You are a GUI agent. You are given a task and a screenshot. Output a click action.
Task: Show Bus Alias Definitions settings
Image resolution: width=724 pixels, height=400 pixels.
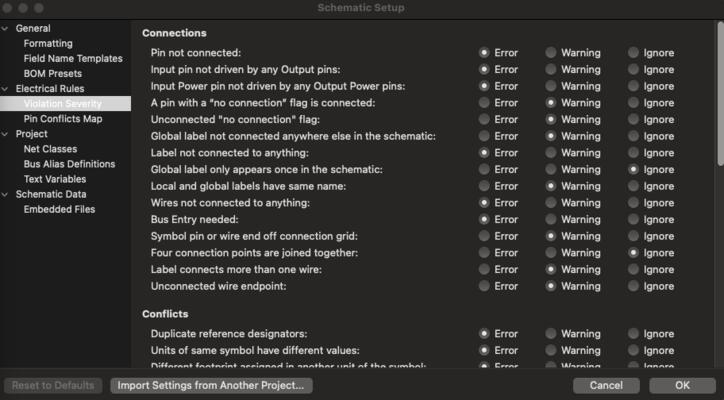coord(69,164)
